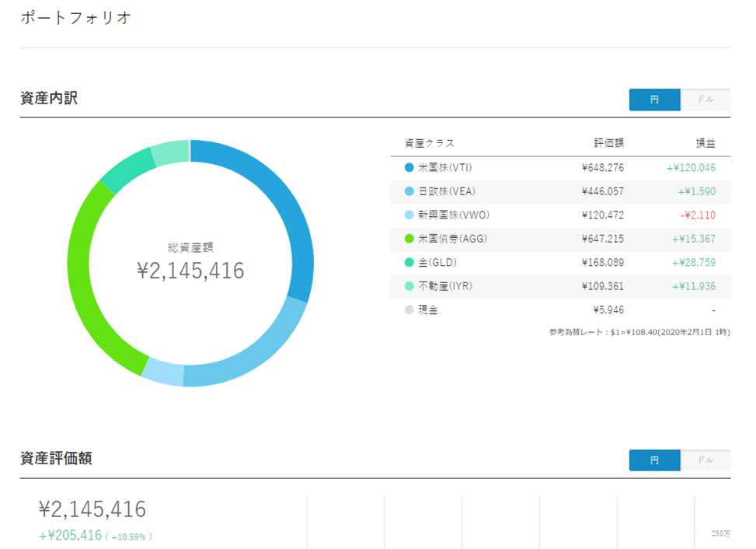Viewport: 756px width, 549px height.
Task: Click the ポートフォリオ page heading
Action: [x=75, y=18]
